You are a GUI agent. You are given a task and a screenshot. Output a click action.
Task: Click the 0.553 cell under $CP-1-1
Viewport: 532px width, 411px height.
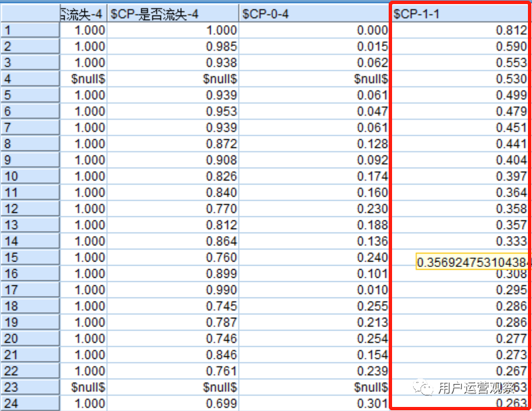[460, 63]
